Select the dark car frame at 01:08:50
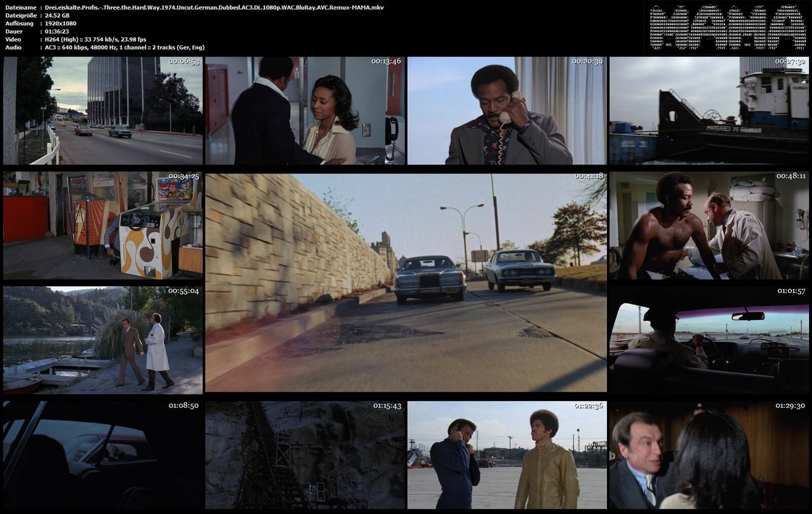The width and height of the screenshot is (812, 514). (103, 455)
